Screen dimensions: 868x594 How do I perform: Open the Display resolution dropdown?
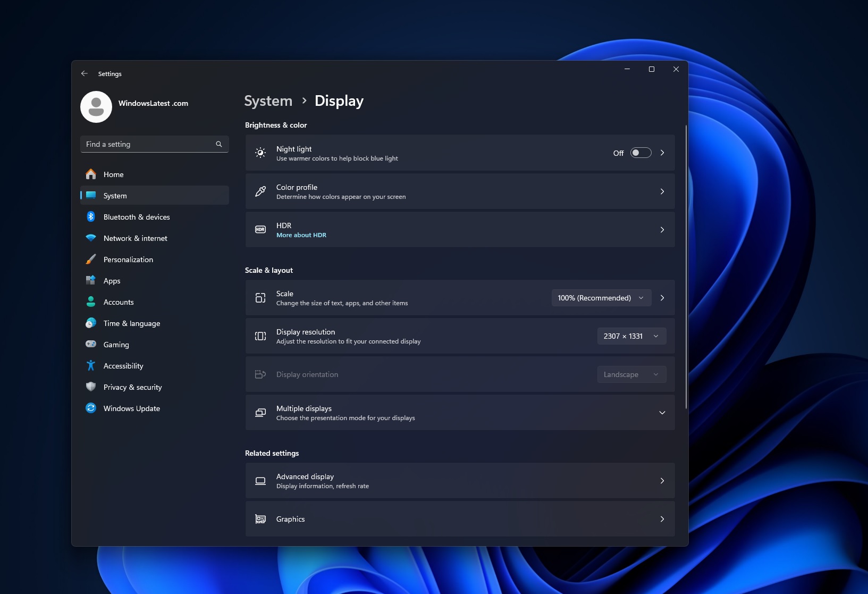[631, 336]
